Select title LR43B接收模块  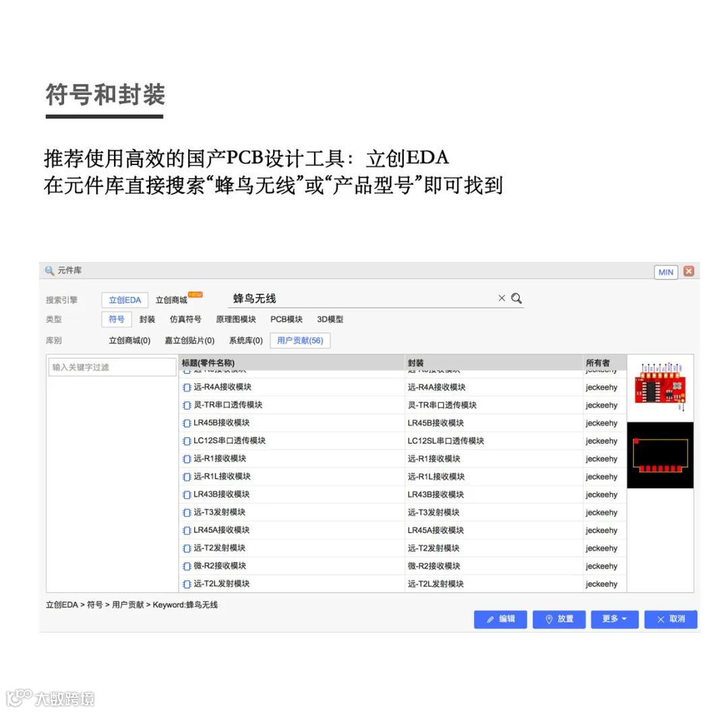point(222,494)
